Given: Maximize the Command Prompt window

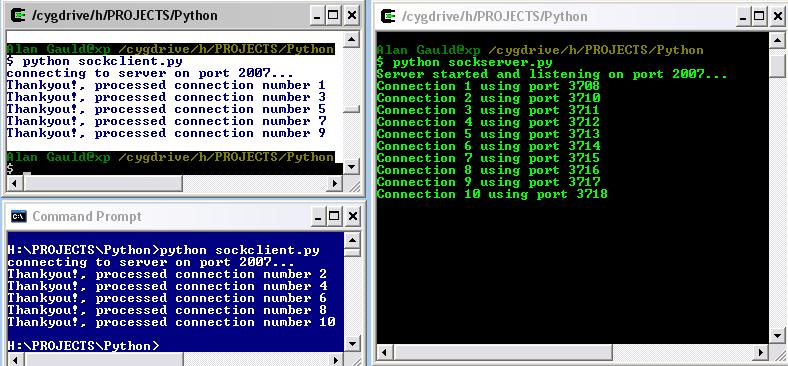Looking at the screenshot, I should click(334, 217).
